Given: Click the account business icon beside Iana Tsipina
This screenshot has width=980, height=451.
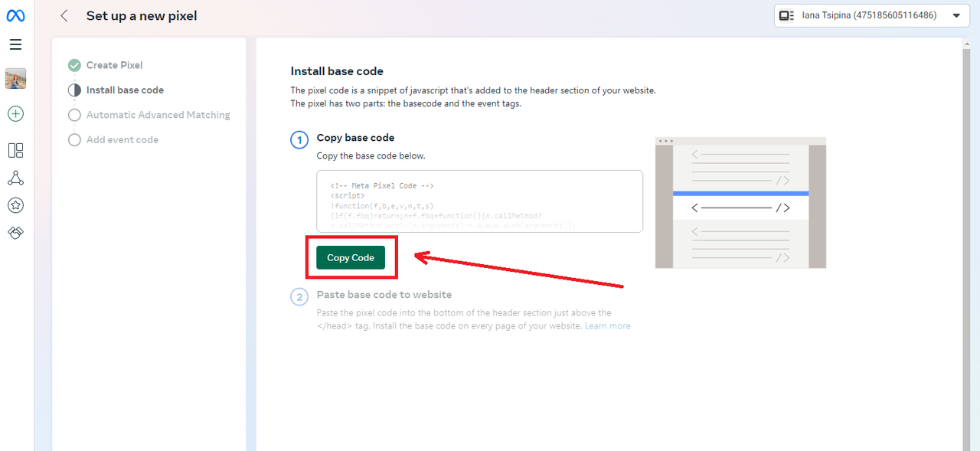Looking at the screenshot, I should tap(786, 15).
